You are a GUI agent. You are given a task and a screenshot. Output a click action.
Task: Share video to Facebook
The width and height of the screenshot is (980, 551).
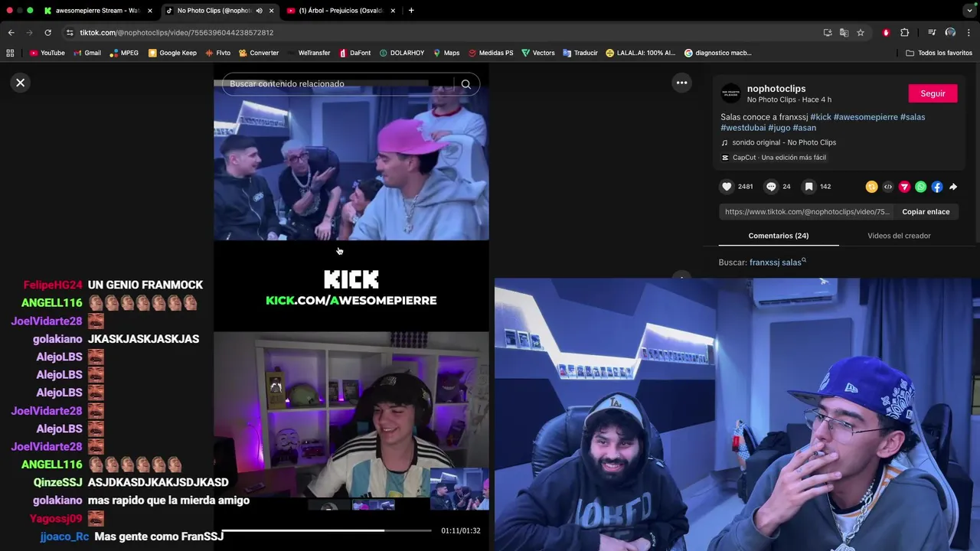pos(937,187)
